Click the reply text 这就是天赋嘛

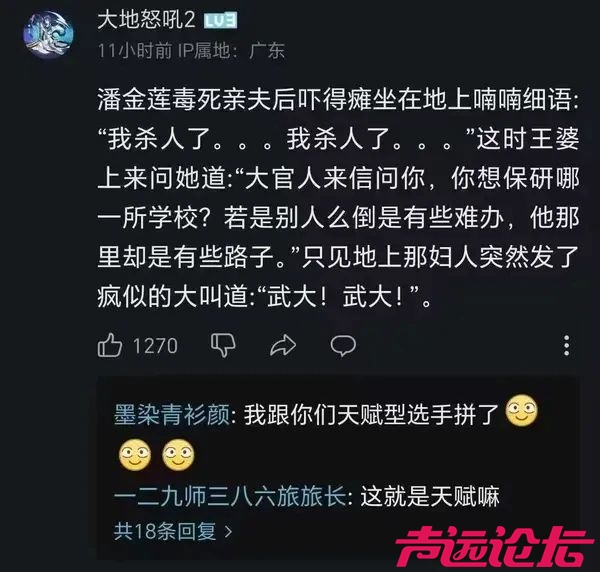pos(430,496)
